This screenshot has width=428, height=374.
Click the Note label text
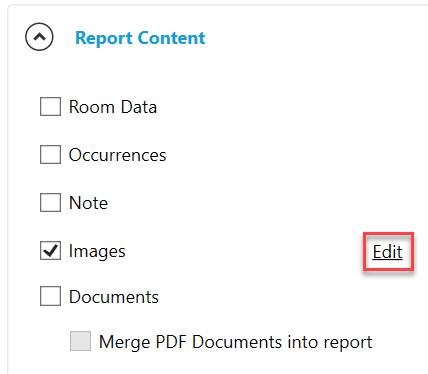pyautogui.click(x=88, y=203)
